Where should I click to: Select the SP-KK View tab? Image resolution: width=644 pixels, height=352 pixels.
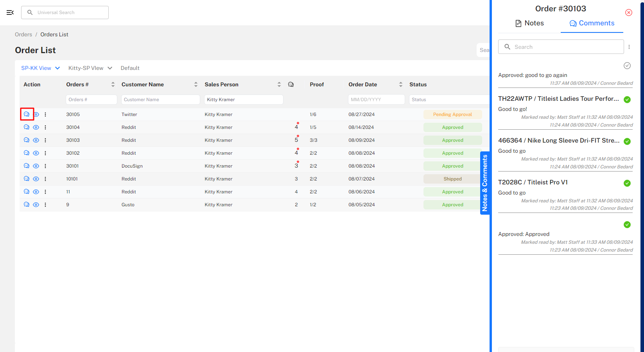coord(36,68)
